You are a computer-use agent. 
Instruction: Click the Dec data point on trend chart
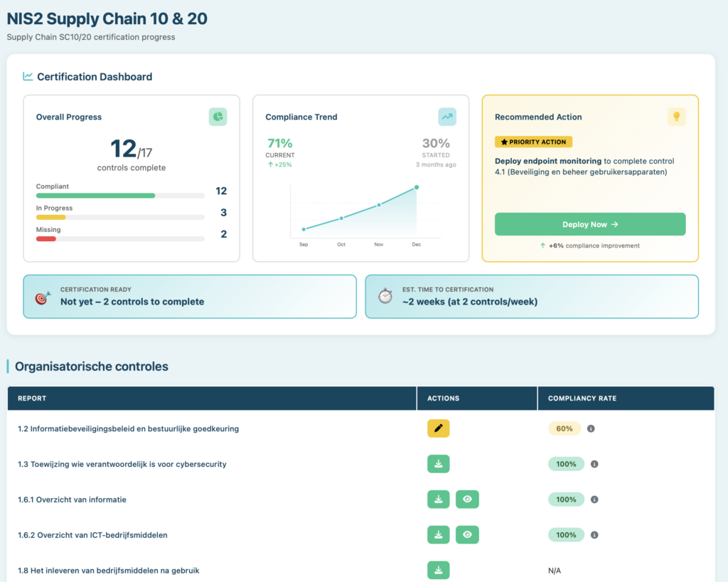click(x=417, y=187)
